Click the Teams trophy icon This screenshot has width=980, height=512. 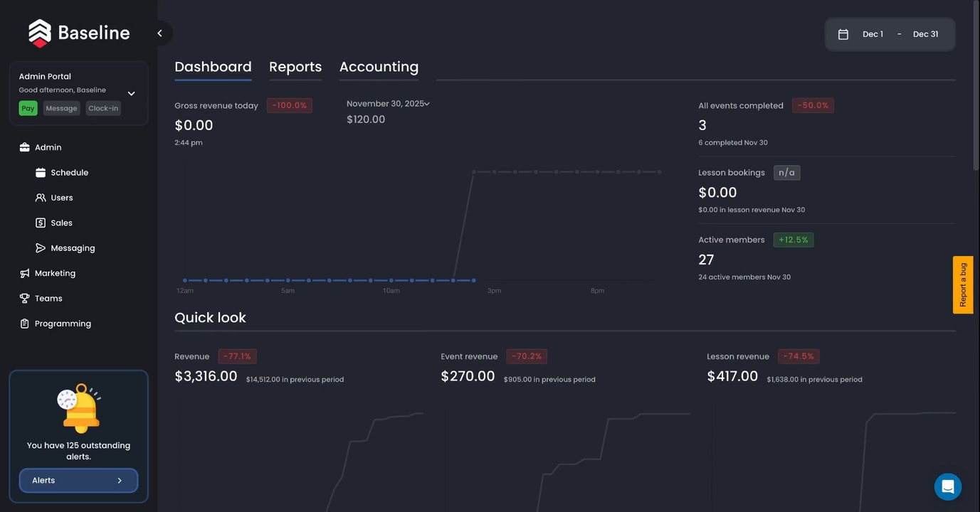[x=25, y=299]
